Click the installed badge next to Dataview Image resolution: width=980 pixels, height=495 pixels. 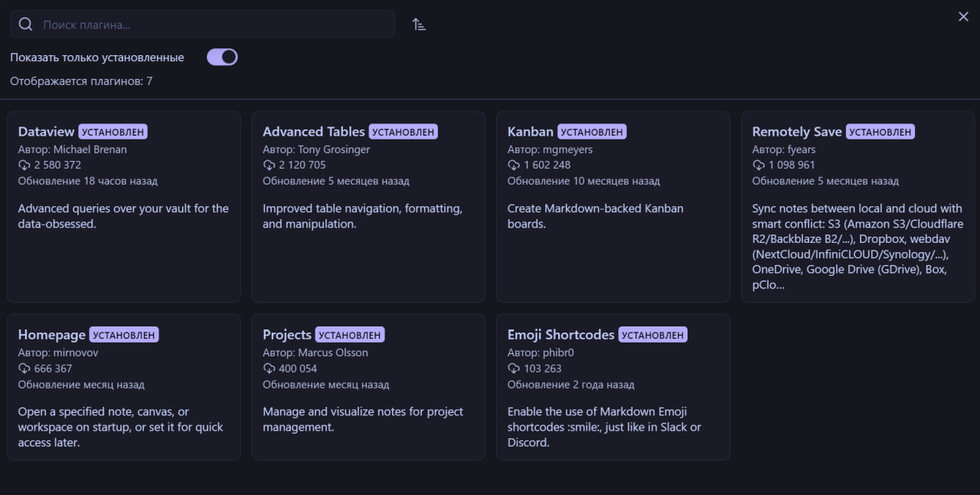(x=113, y=132)
